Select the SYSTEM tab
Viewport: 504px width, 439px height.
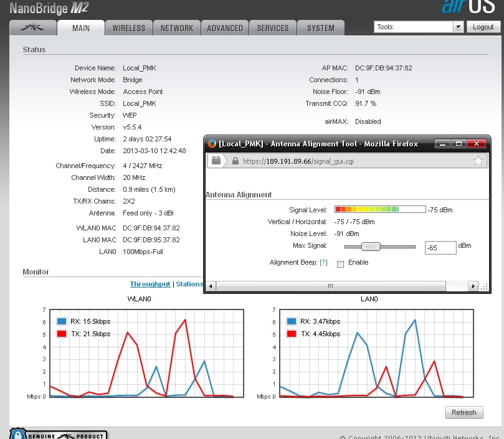pos(321,28)
